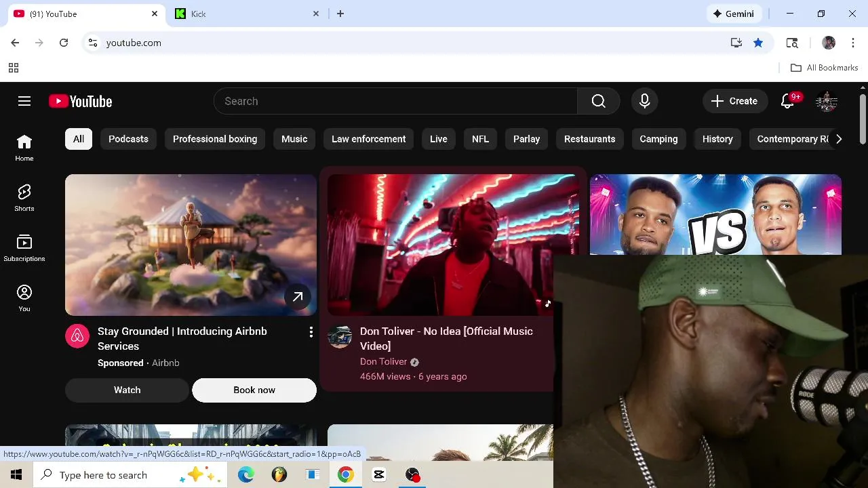Open the VS boxing video thumbnail
Screen dimensions: 868x488
[715, 214]
